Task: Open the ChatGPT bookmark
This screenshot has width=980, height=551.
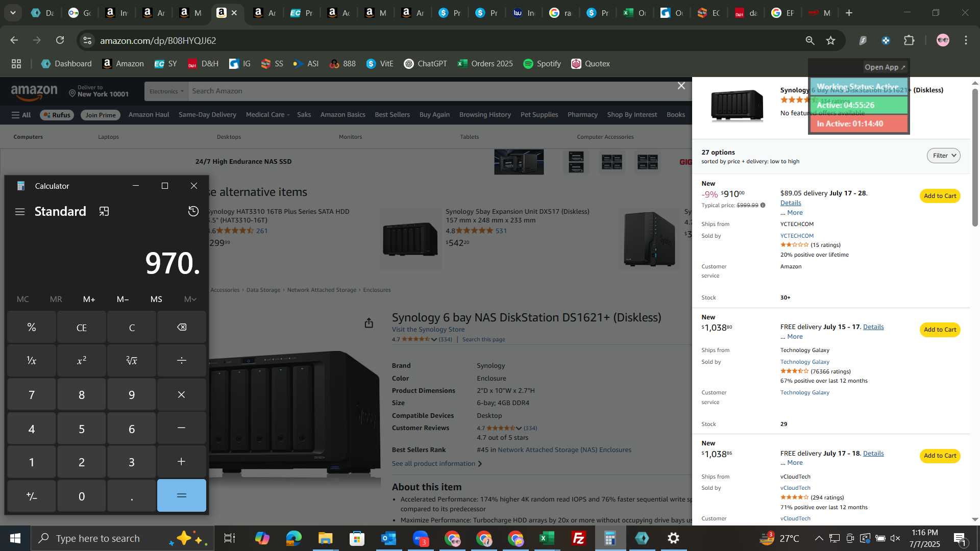Action: (x=425, y=64)
